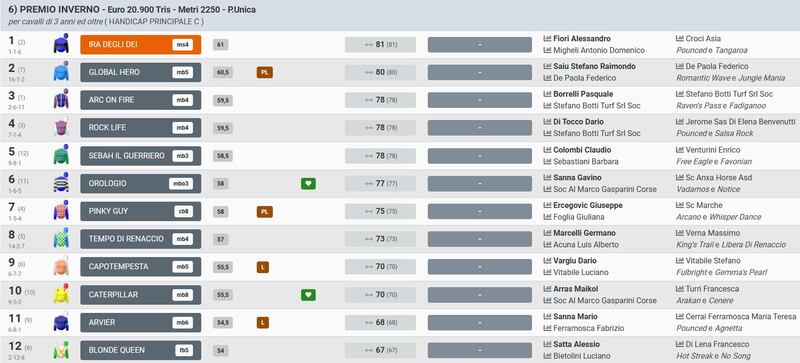Click the jockey silks icon for Ira Degli Dei
The height and width of the screenshot is (363, 800).
[x=61, y=44]
